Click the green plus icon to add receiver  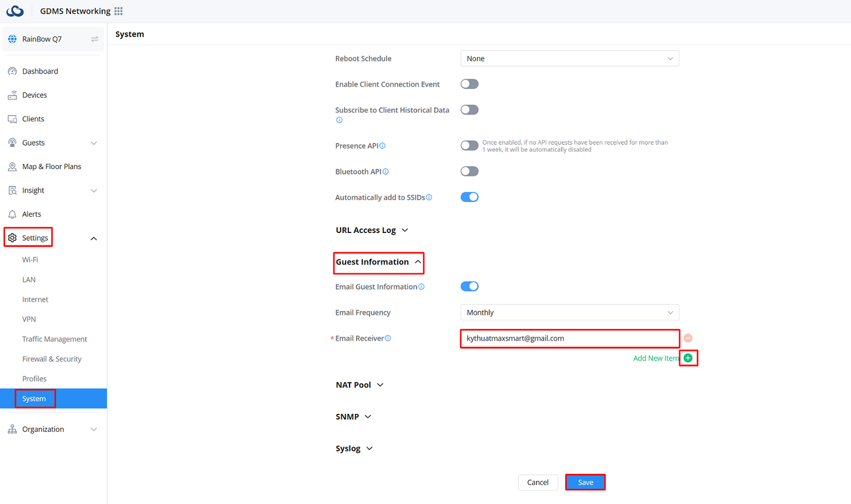(688, 358)
